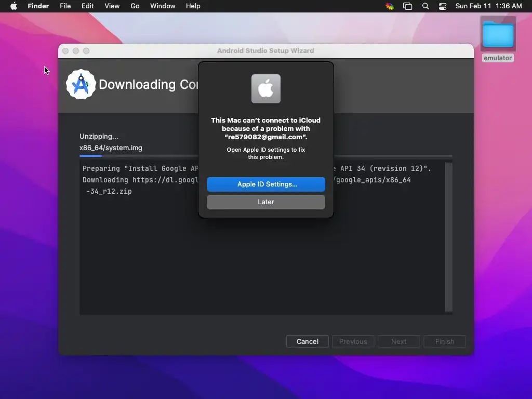Open the Go menu
Image resolution: width=532 pixels, height=399 pixels.
click(x=135, y=6)
